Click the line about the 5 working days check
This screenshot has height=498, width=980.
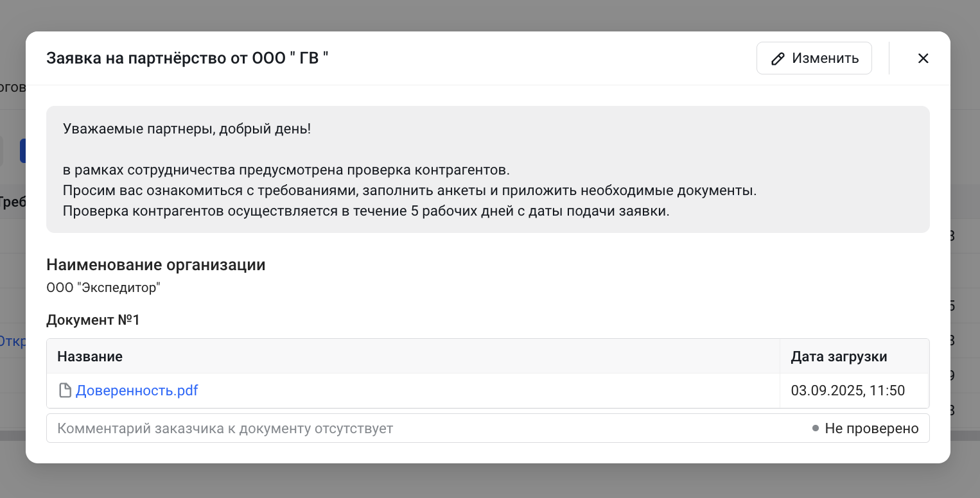click(x=366, y=211)
